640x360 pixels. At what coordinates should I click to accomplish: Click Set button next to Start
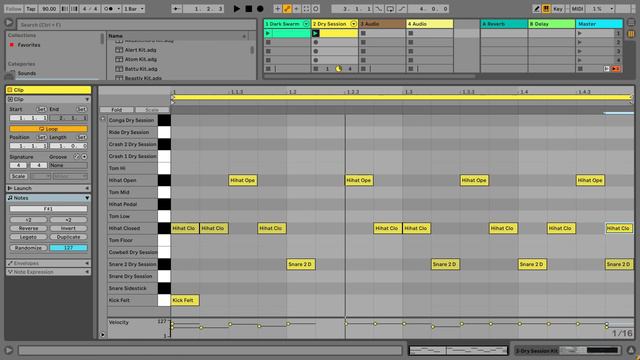click(x=41, y=109)
